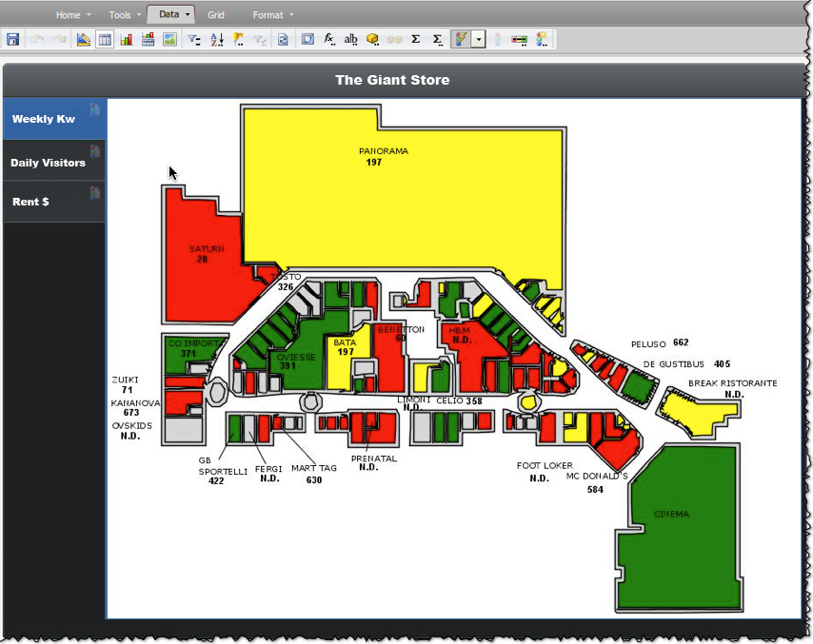Open the Tools menu
The width and height of the screenshot is (813, 644).
(x=120, y=15)
